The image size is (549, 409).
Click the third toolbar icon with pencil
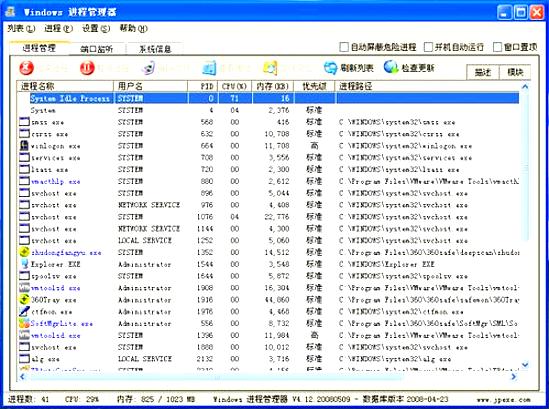click(x=148, y=68)
